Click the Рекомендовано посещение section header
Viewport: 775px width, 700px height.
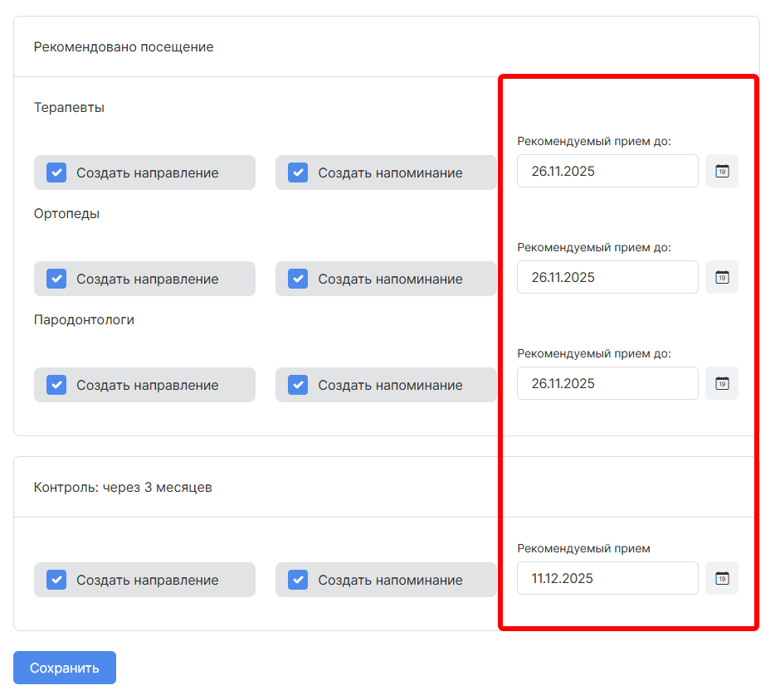click(x=124, y=47)
